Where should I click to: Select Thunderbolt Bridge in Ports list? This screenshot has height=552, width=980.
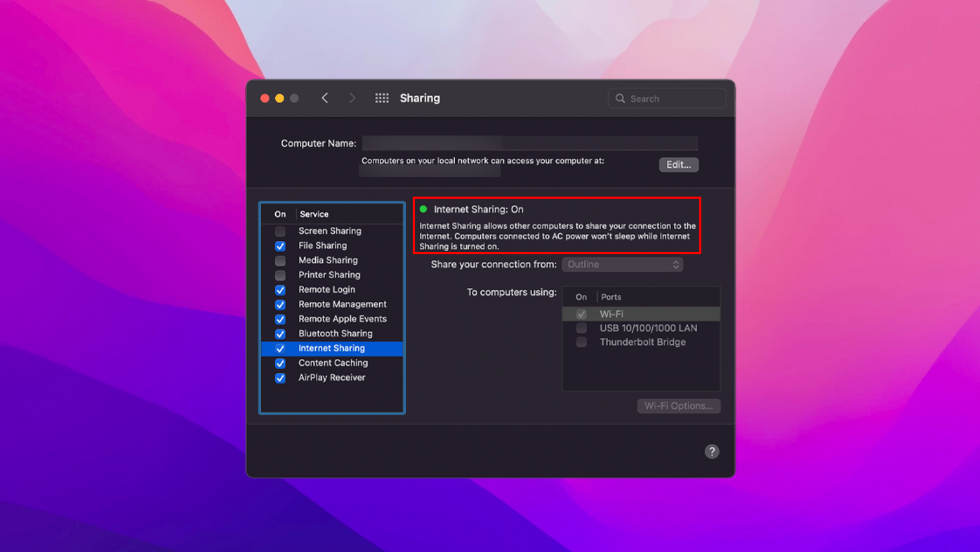pos(641,342)
